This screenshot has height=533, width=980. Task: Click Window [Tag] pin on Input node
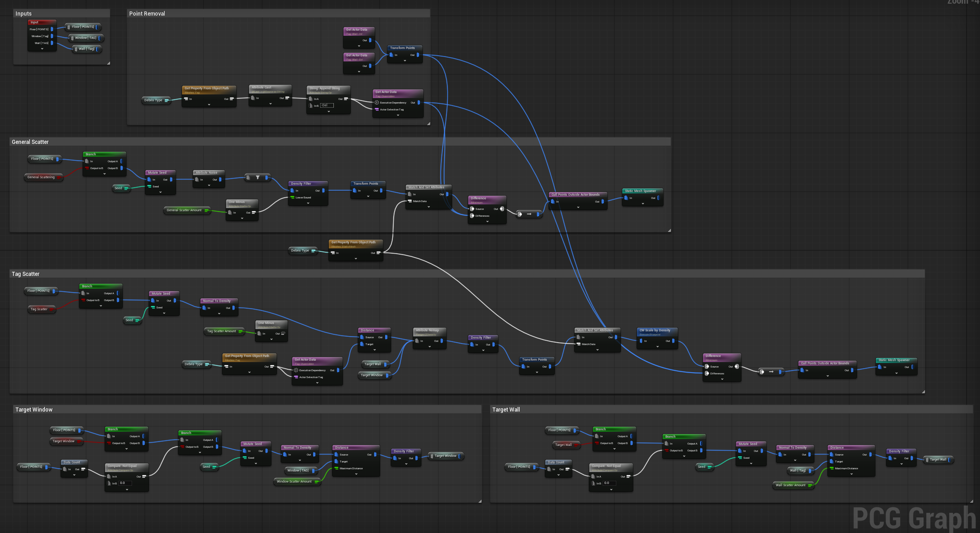tap(52, 36)
